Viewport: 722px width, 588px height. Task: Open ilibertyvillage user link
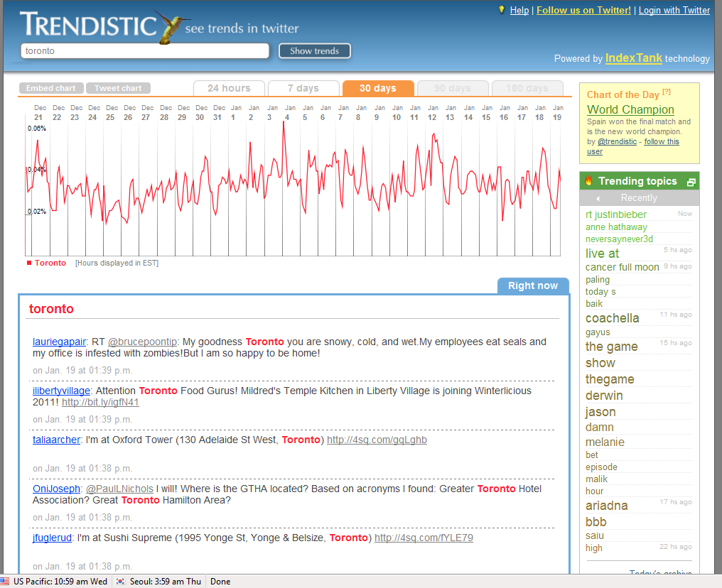61,391
